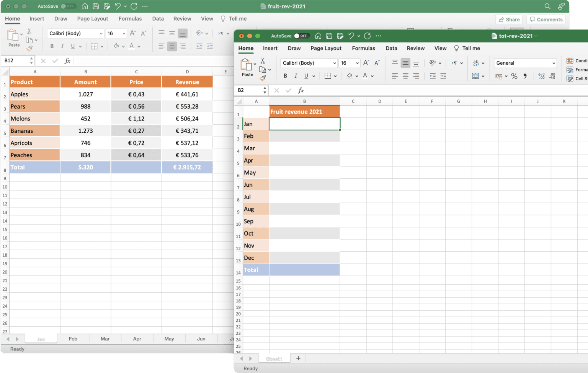Viewport: 588px width, 373px height.
Task: Click the Increase Decimal icon
Action: [x=541, y=76]
